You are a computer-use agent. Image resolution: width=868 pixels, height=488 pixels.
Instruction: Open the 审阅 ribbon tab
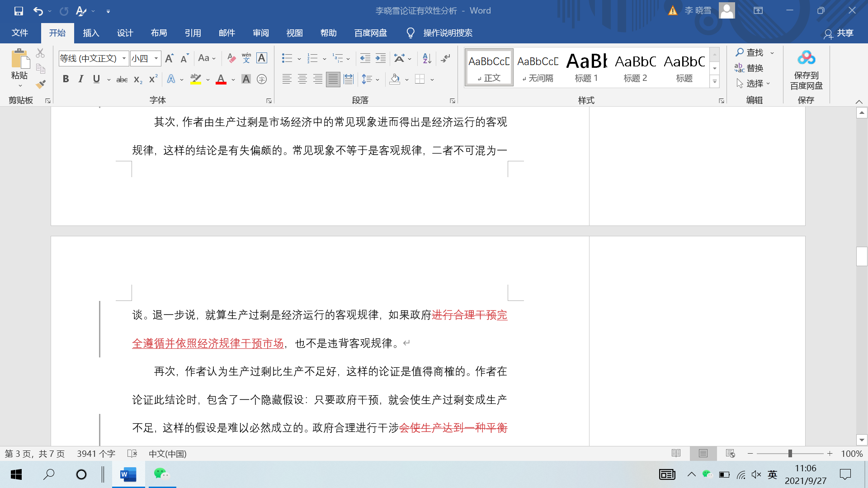[261, 33]
